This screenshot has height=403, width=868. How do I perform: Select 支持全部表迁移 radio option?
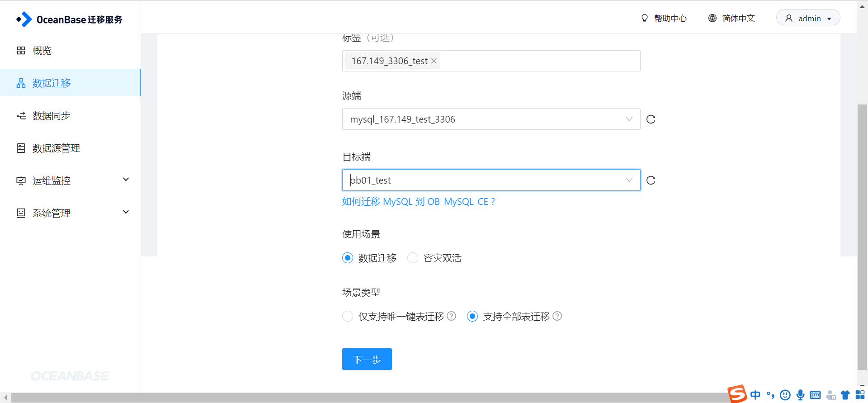click(x=472, y=316)
